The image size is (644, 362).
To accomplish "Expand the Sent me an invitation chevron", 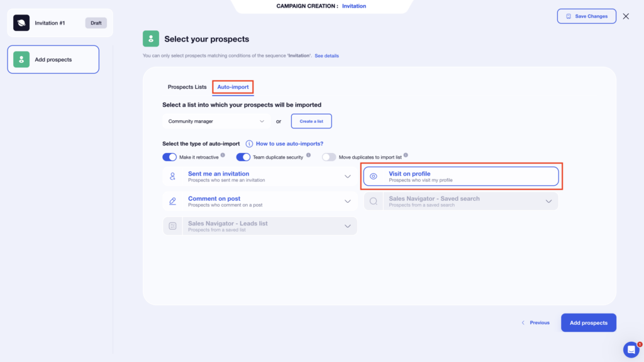I will pos(348,176).
